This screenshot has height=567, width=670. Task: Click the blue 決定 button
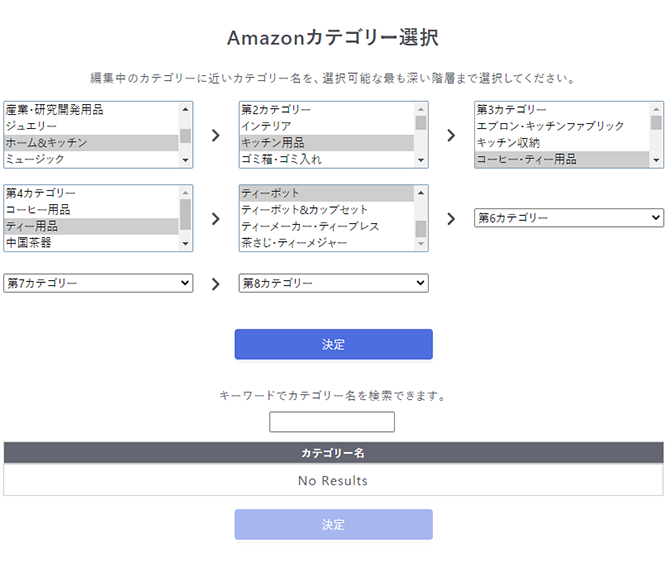click(x=333, y=344)
